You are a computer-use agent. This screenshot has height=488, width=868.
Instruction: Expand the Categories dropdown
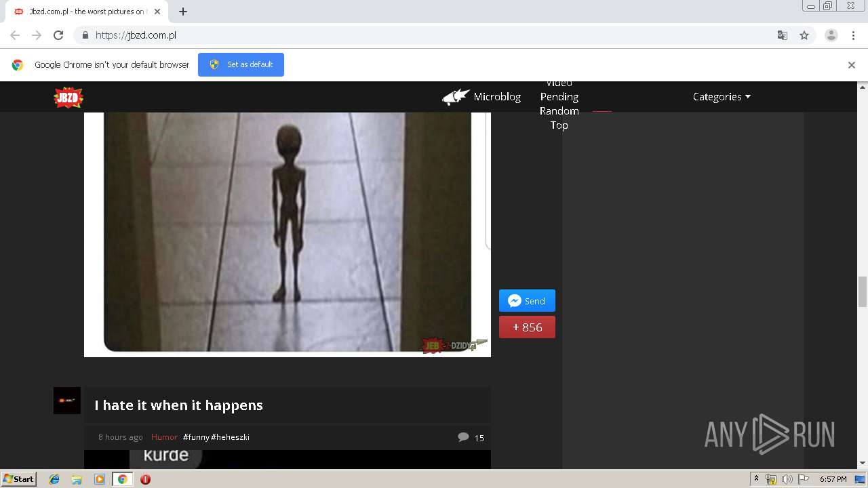[x=722, y=97]
